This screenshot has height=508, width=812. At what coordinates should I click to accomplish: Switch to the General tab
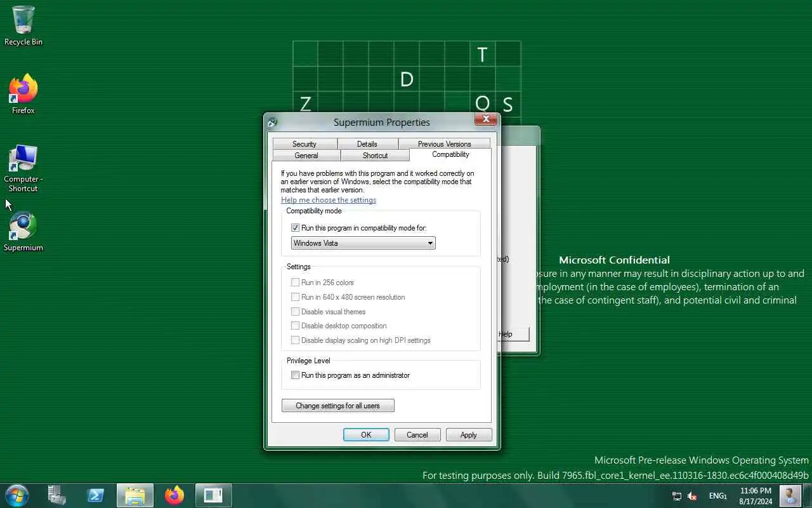pyautogui.click(x=306, y=156)
